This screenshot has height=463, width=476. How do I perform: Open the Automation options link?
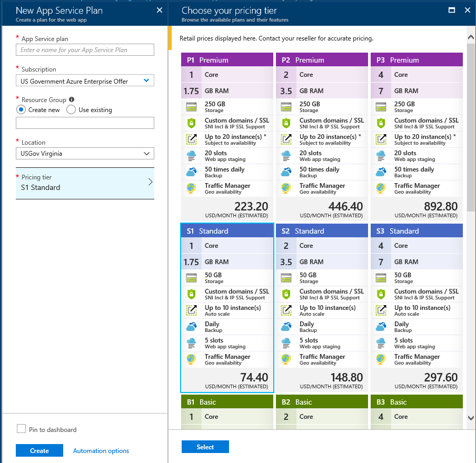coord(101,451)
